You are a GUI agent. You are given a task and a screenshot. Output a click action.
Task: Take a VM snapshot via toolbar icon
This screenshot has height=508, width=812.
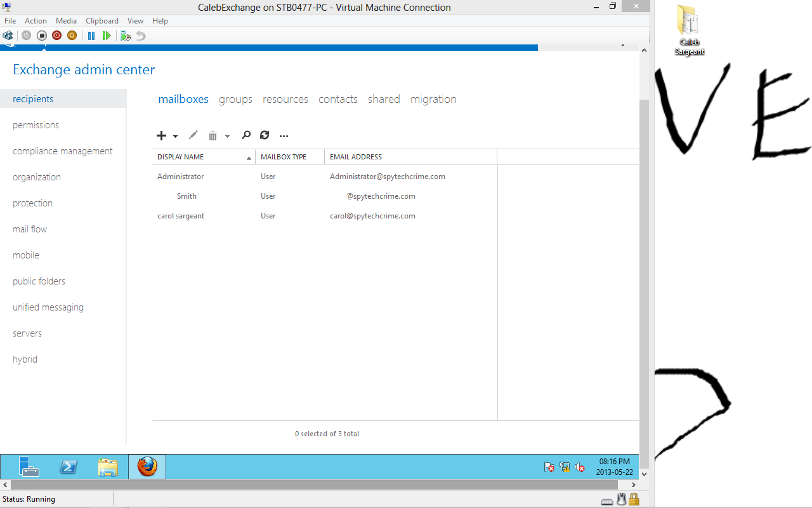click(x=126, y=36)
